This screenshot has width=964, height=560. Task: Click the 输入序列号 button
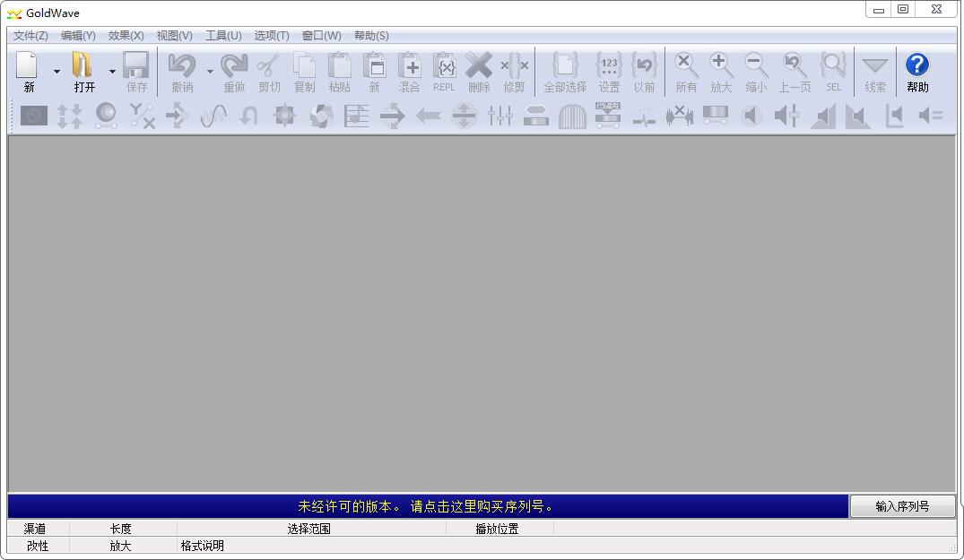pyautogui.click(x=902, y=505)
